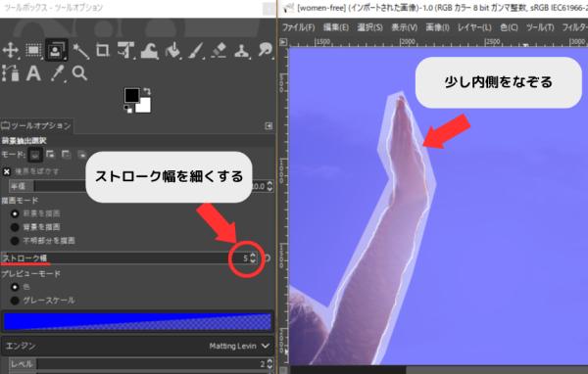Open the 色(C) menu
This screenshot has height=374, width=588.
(x=509, y=27)
